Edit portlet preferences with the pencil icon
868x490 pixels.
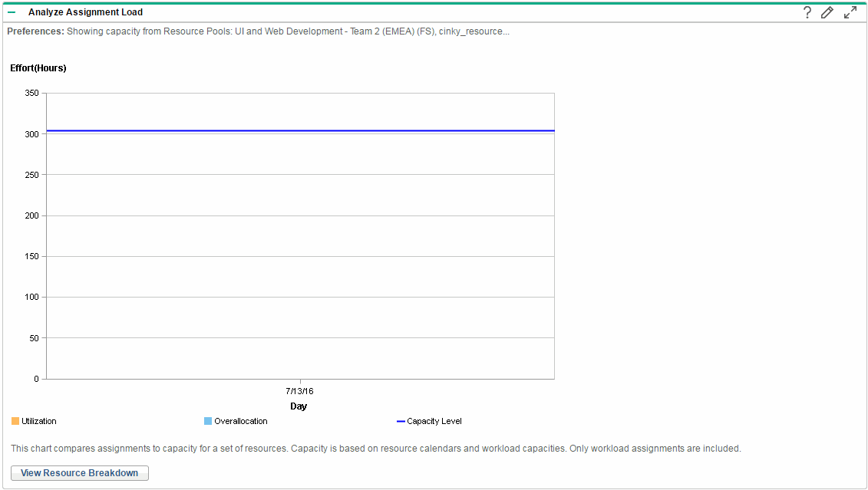coord(827,12)
